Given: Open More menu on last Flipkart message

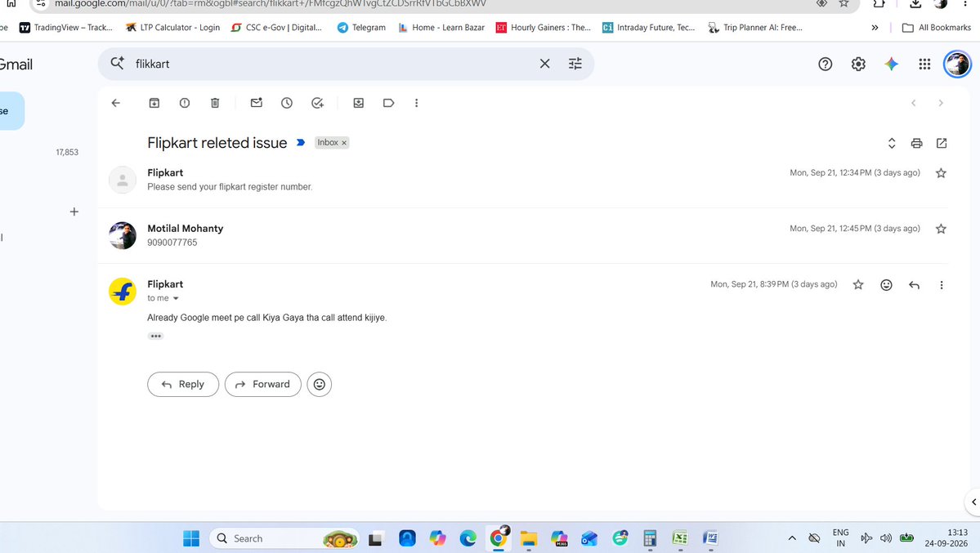Looking at the screenshot, I should click(x=942, y=285).
